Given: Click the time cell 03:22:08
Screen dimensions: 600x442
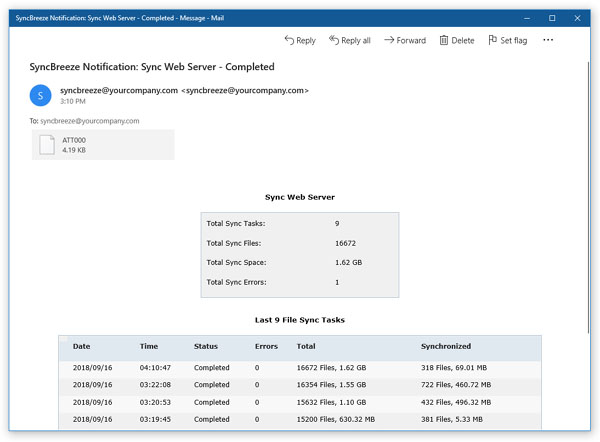Looking at the screenshot, I should pyautogui.click(x=155, y=385).
